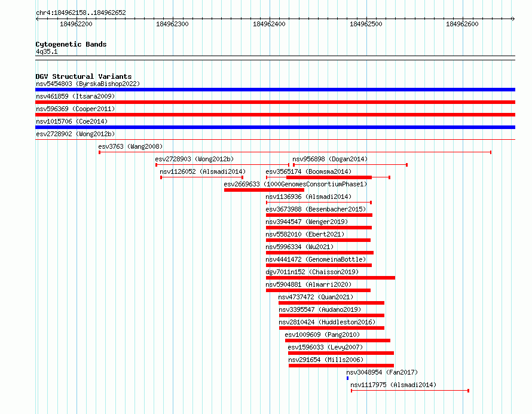
Task: Open the esv1009609 (Pang2010) label
Action: coord(322,335)
